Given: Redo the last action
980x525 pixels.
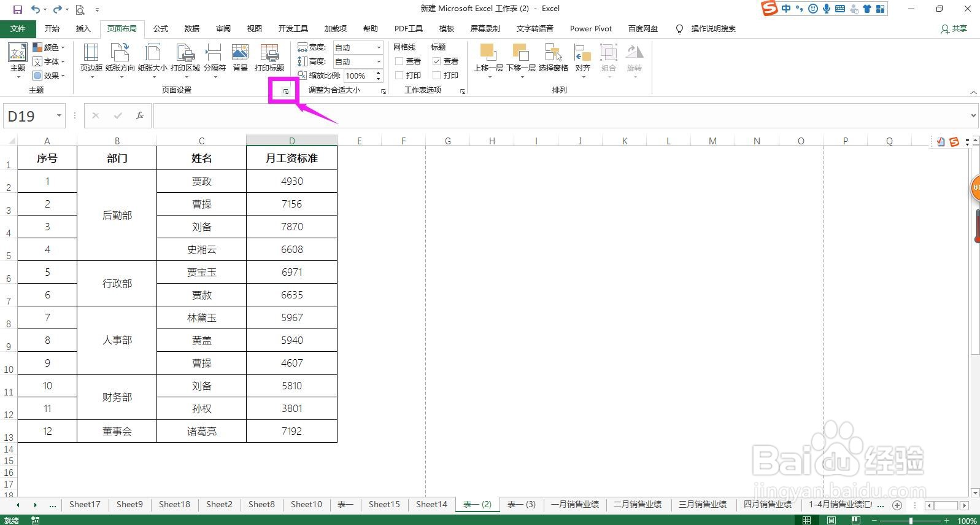Looking at the screenshot, I should point(57,9).
